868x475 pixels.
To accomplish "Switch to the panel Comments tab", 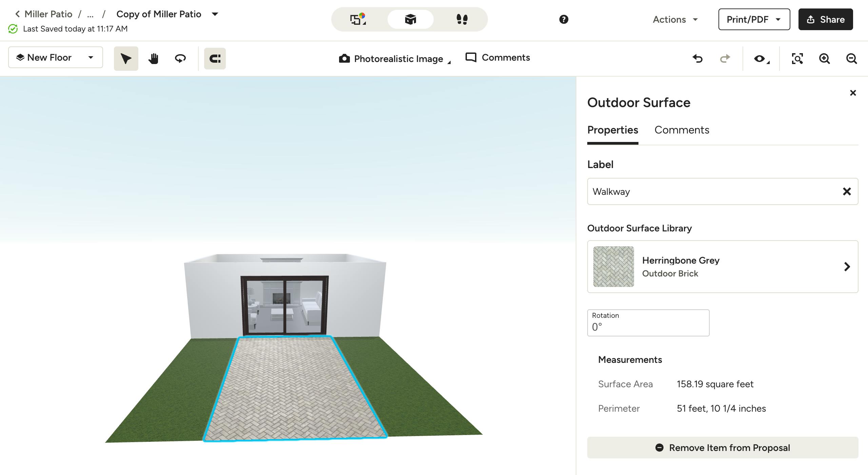I will [x=682, y=130].
